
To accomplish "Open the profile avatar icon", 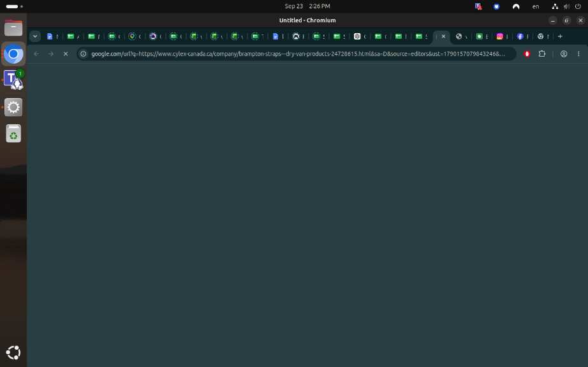I will click(564, 54).
